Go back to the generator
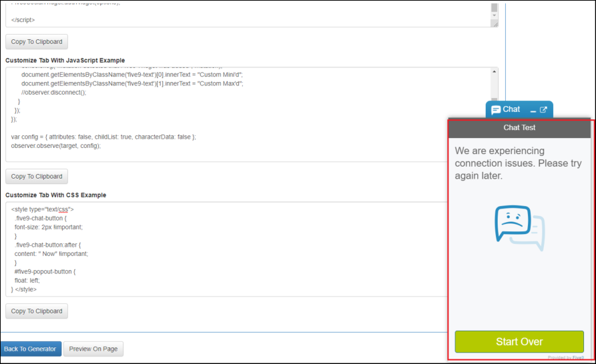The height and width of the screenshot is (364, 596). tap(31, 349)
